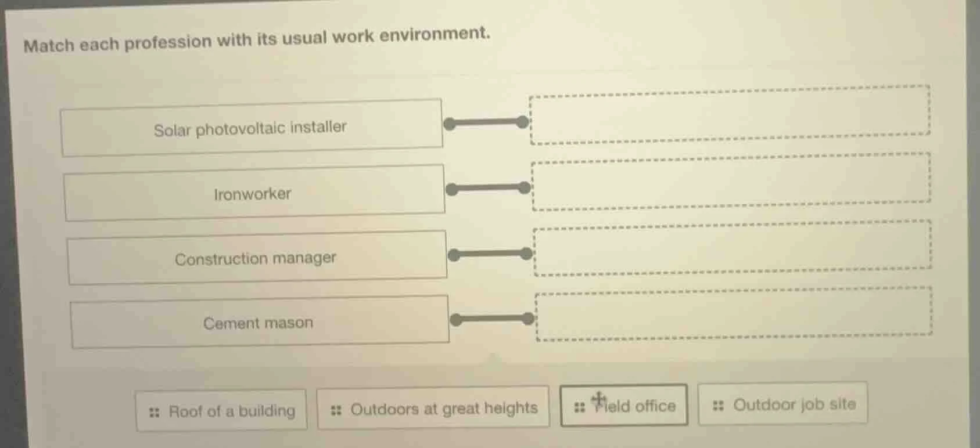Pick the "Outdoors at great heights" answer text

click(444, 409)
